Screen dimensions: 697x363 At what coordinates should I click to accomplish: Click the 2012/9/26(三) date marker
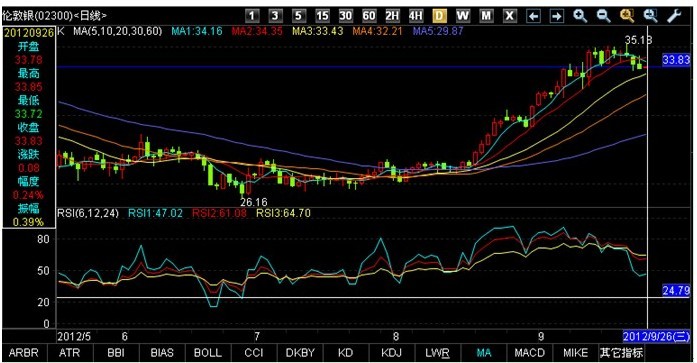(x=656, y=336)
